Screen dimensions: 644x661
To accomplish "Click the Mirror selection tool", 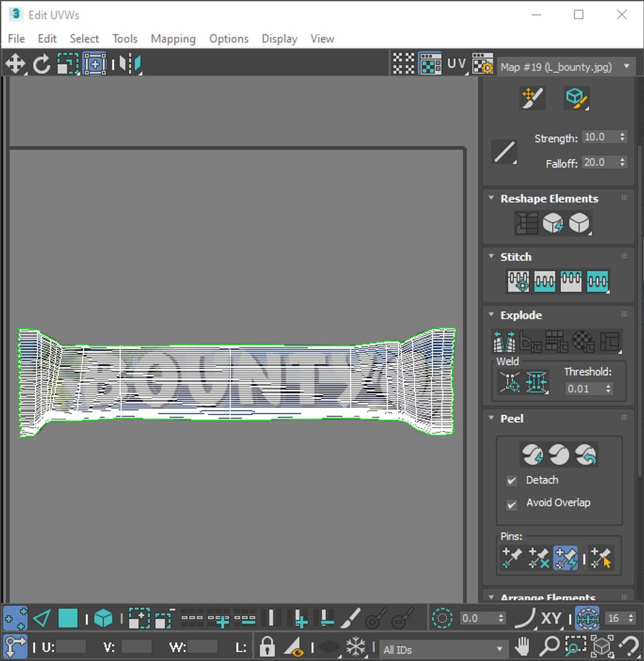I will click(130, 64).
